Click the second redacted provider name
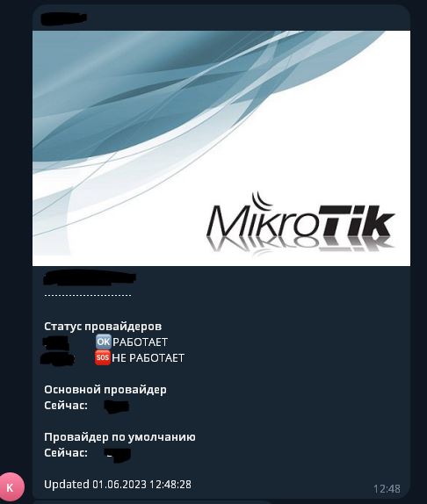The image size is (427, 504). 58,358
